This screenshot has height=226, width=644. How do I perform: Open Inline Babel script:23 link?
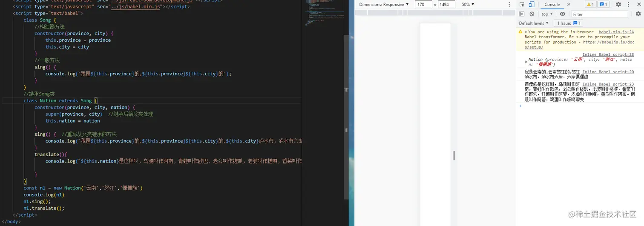(x=608, y=84)
